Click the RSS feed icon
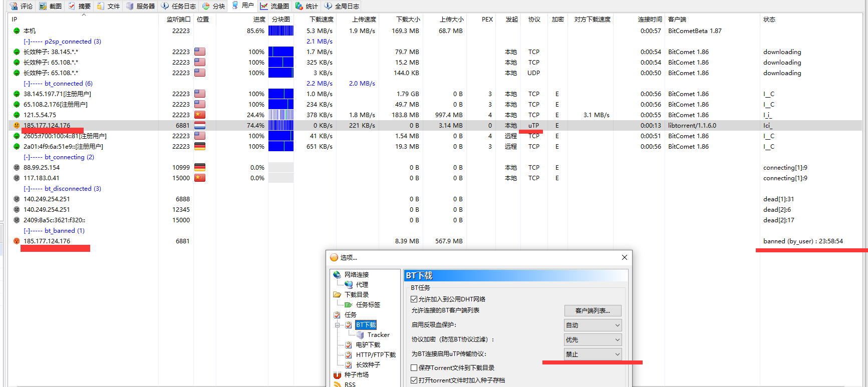Screen dimensions: 868x387 (x=337, y=385)
